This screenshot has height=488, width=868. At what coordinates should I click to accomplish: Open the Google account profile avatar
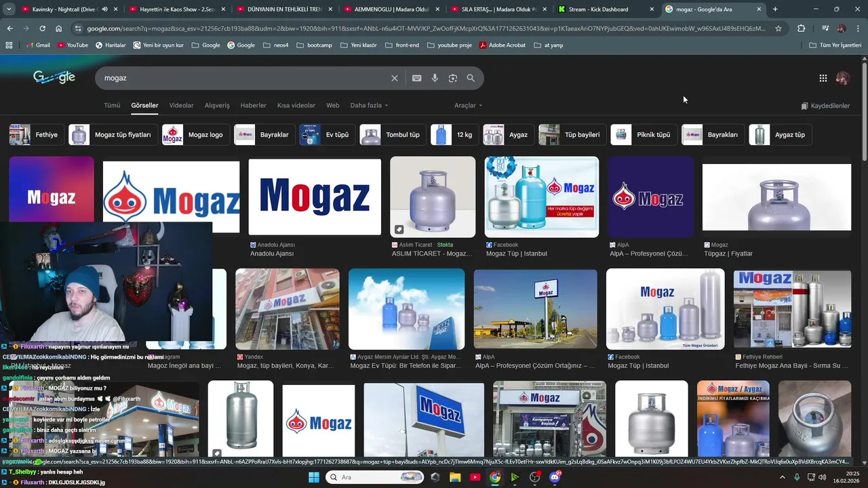tap(843, 78)
